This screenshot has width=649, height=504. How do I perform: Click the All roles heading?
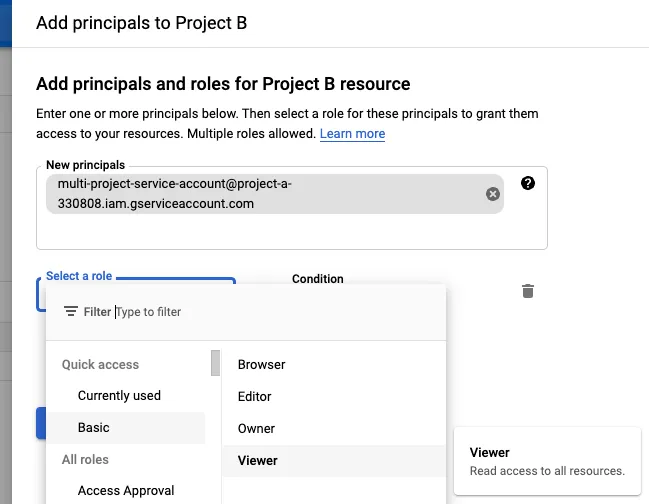(85, 459)
